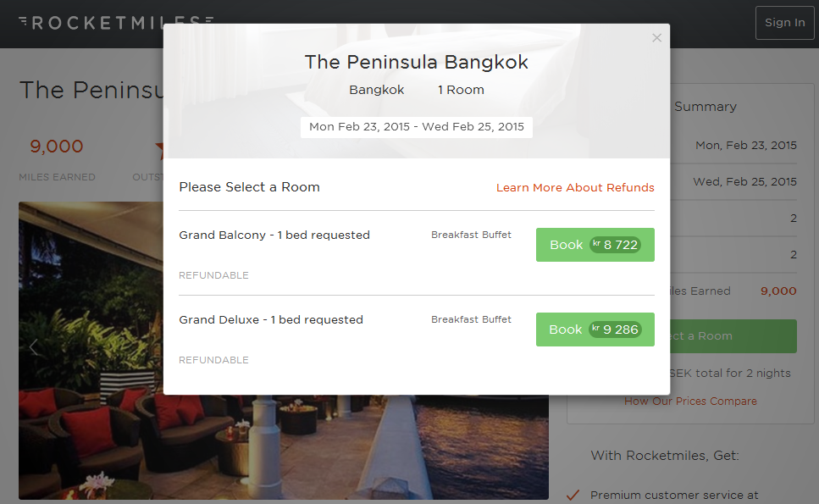Open Learn More About Refunds
This screenshot has height=504, width=819.
pos(575,187)
